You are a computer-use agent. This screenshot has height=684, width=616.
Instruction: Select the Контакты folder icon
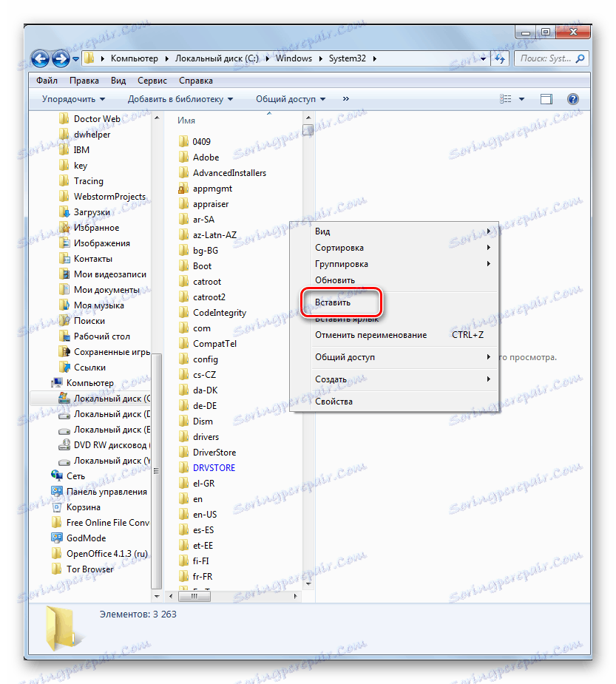(x=64, y=259)
